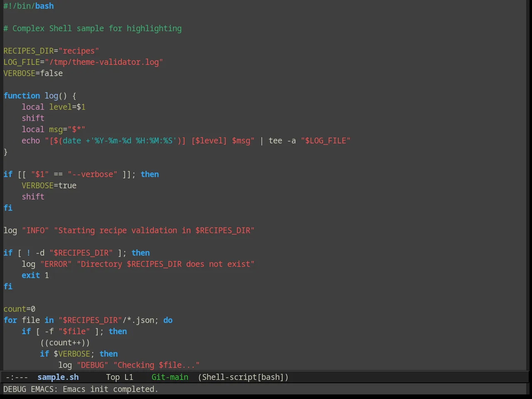The height and width of the screenshot is (399, 532).
Task: Click the "INFO" string argument
Action: click(x=35, y=230)
